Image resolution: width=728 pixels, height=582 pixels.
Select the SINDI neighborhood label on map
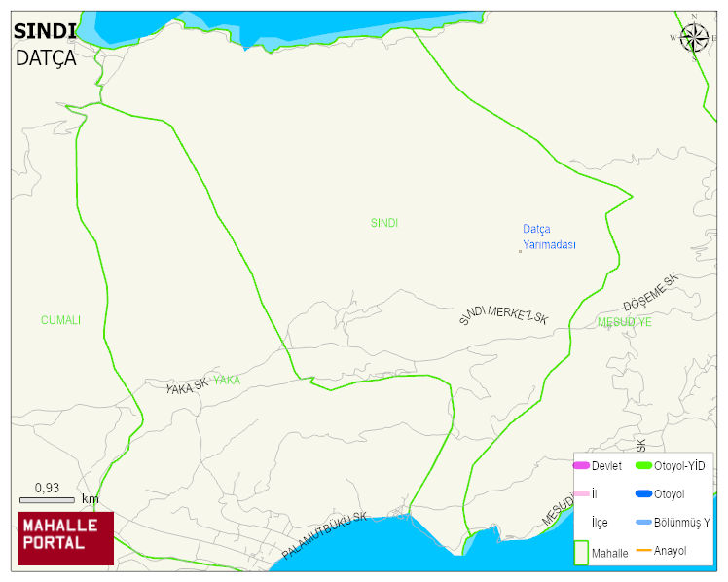(x=384, y=223)
